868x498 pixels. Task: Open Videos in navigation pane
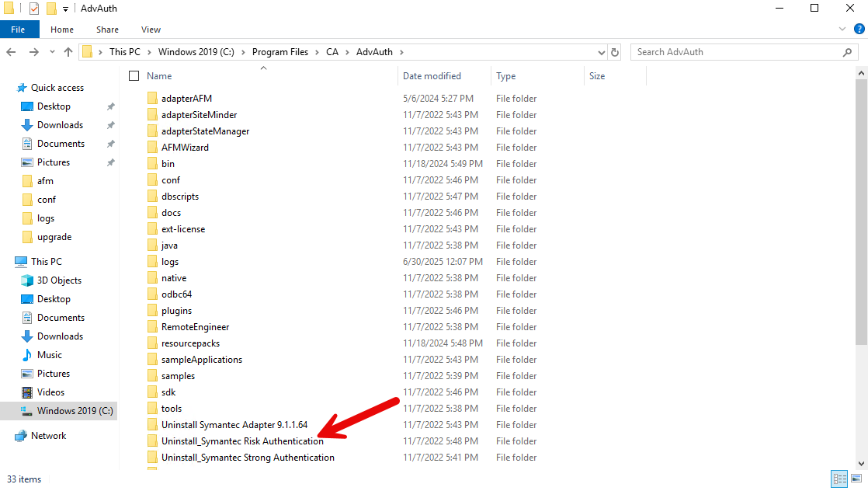tap(50, 392)
